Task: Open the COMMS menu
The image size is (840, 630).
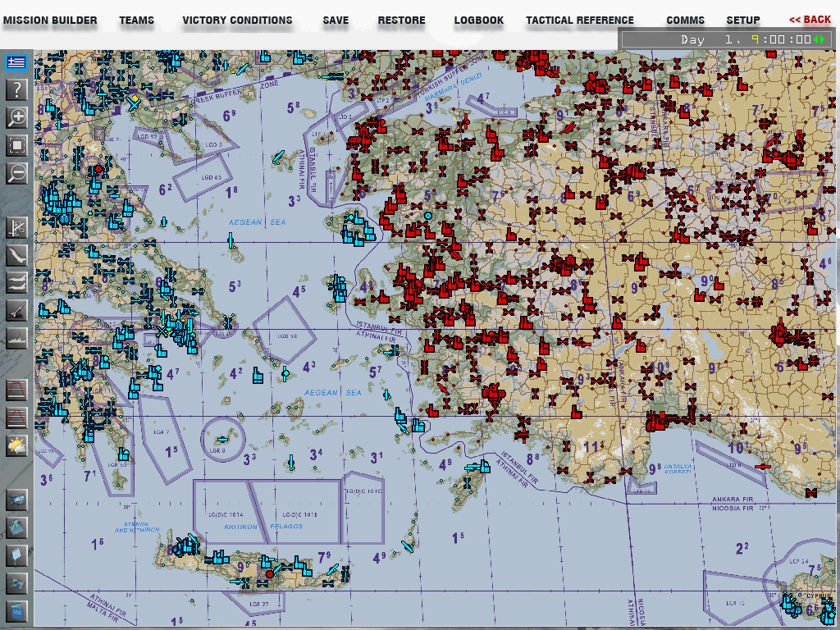Action: (685, 21)
